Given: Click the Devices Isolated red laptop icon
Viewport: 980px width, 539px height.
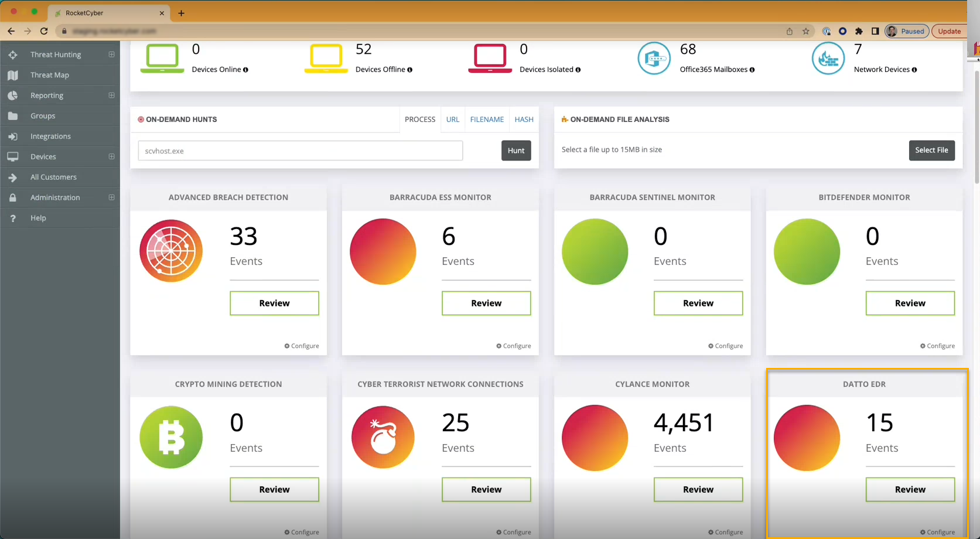Looking at the screenshot, I should [x=490, y=58].
